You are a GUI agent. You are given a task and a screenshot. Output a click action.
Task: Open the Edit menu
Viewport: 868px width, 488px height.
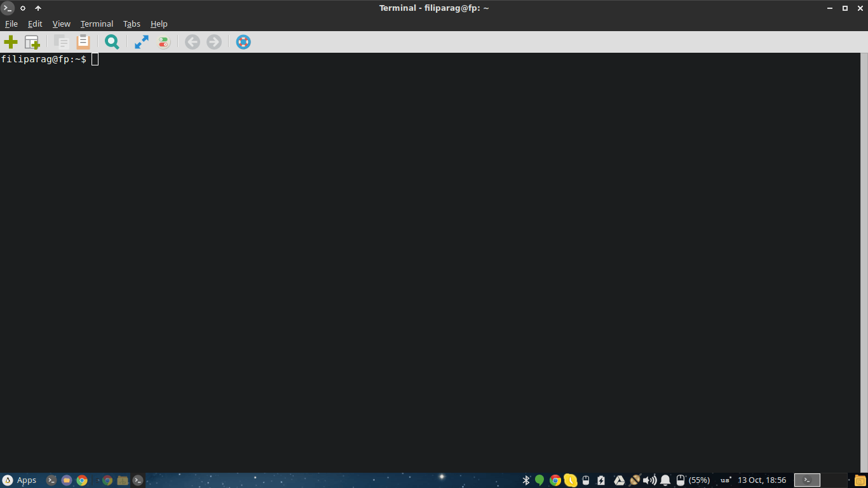click(x=35, y=24)
